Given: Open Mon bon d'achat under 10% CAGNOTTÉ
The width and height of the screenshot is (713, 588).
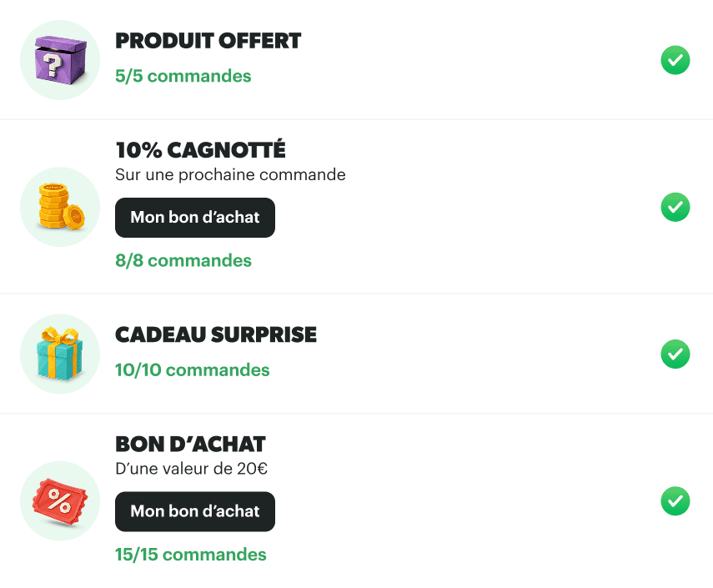Looking at the screenshot, I should coord(194,218).
